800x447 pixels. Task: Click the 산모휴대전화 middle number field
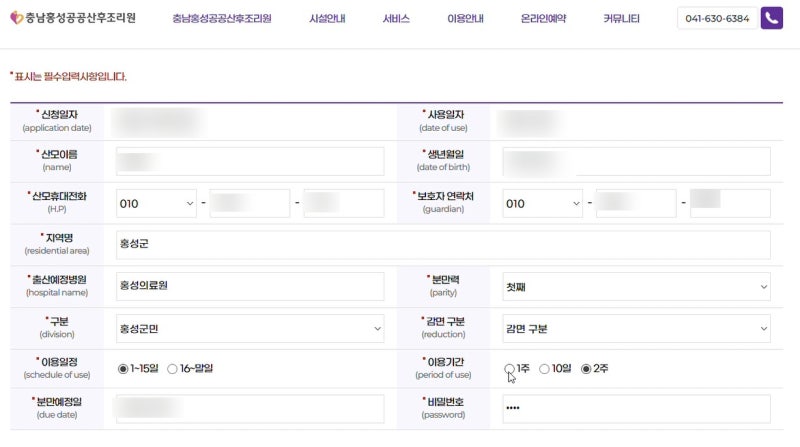pos(249,204)
